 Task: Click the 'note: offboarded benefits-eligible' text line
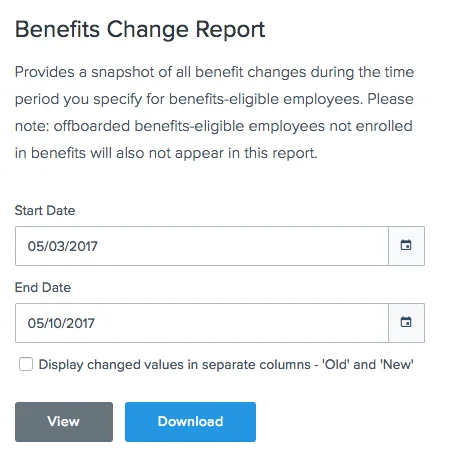tap(214, 126)
